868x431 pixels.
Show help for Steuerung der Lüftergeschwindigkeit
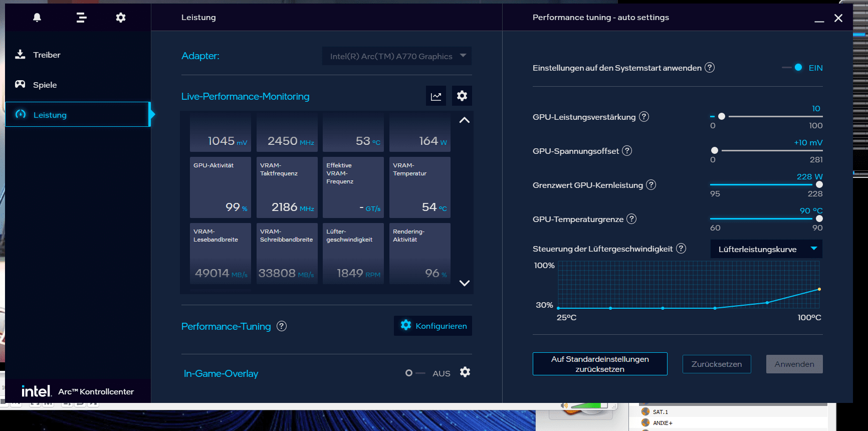point(681,248)
